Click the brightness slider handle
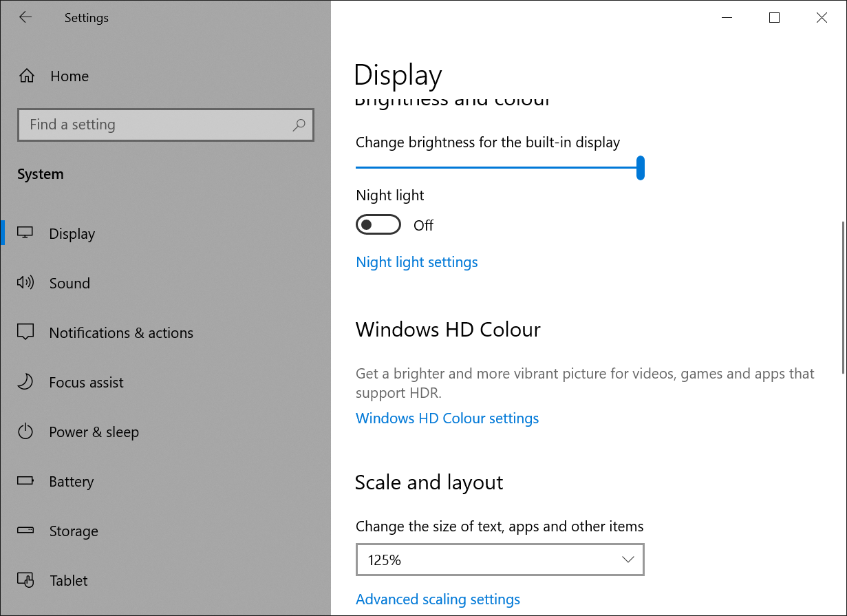Viewport: 847px width, 616px height. (641, 167)
